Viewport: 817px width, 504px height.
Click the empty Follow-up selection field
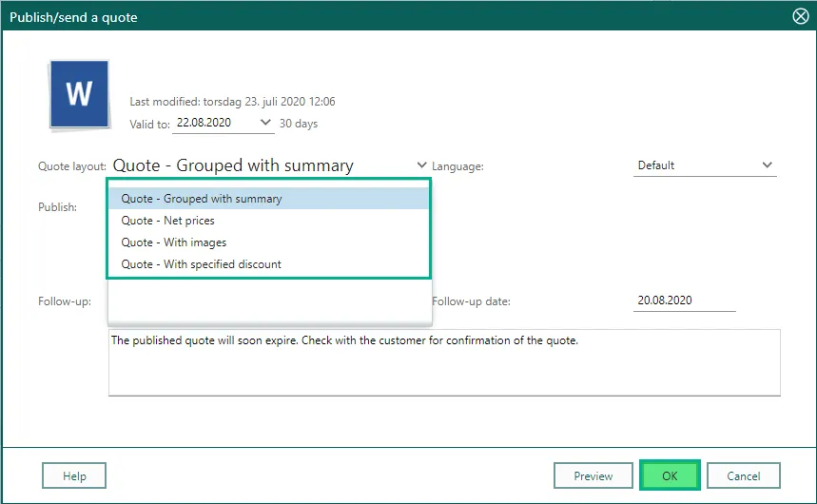[269, 302]
